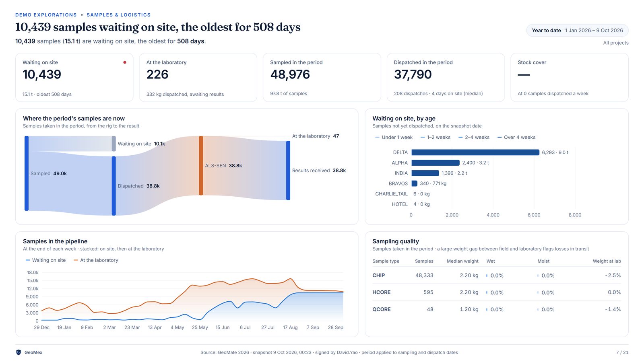Click the orange ALS-SEN node in Sankey
The image size is (644, 362).
tap(201, 166)
